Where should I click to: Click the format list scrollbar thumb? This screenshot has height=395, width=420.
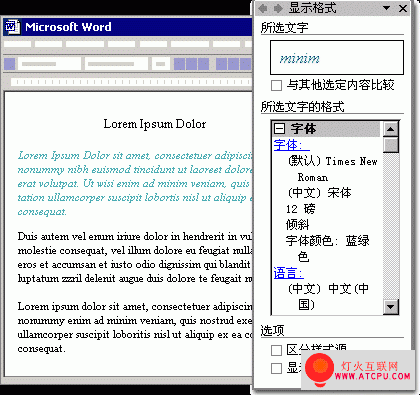tap(391, 145)
